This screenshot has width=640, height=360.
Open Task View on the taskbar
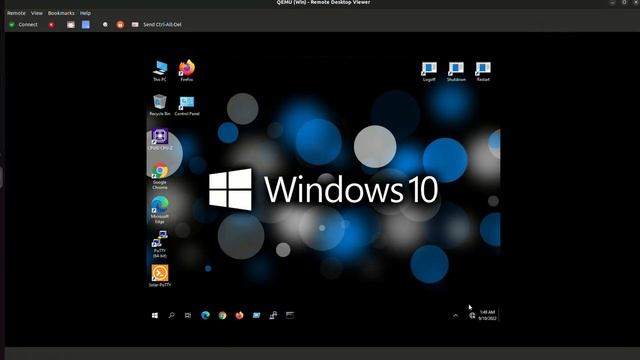click(188, 315)
